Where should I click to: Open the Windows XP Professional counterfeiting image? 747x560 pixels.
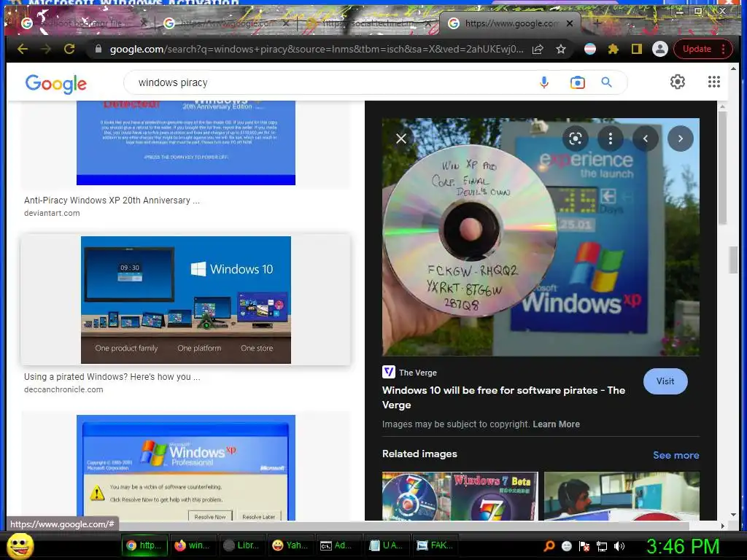[x=186, y=467]
